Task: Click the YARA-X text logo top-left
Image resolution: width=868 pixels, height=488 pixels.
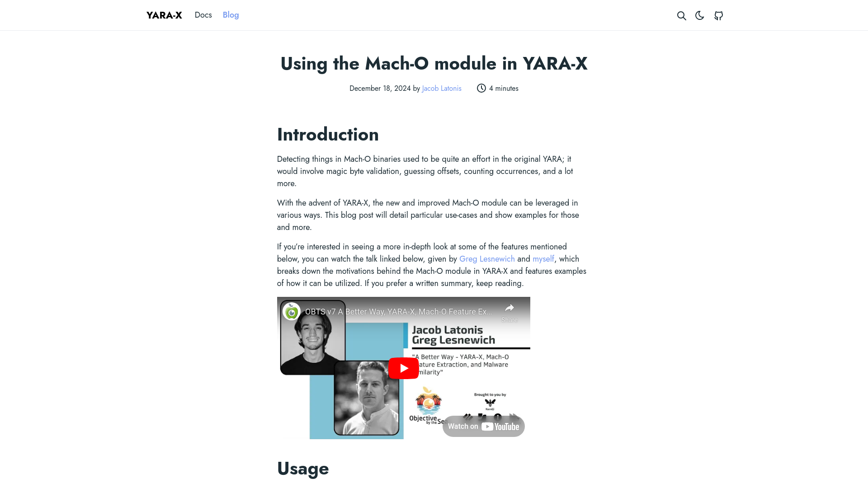Action: (164, 15)
